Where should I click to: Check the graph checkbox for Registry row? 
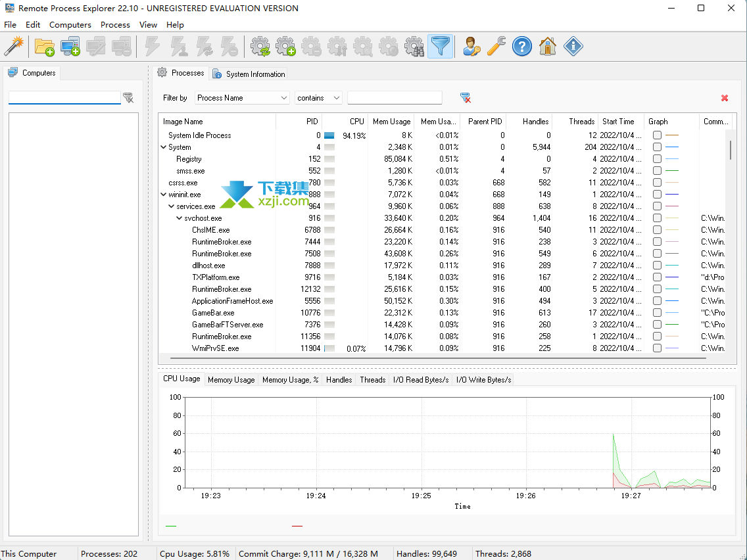click(657, 159)
